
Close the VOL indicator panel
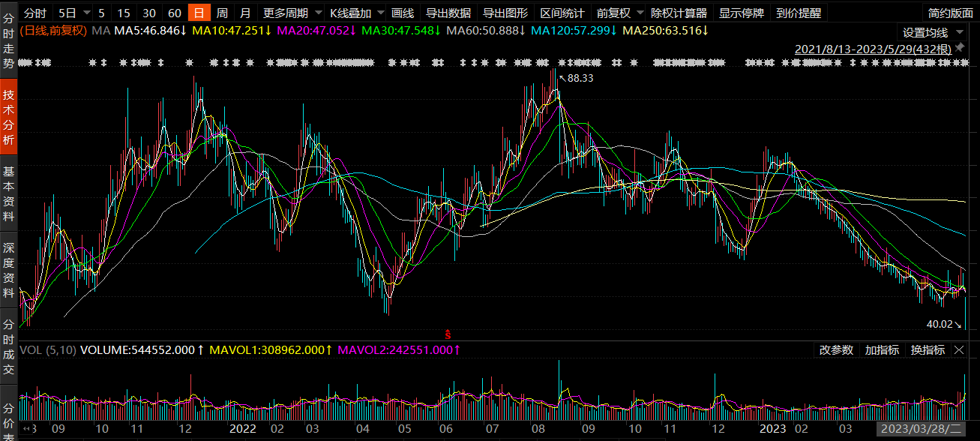(959, 350)
